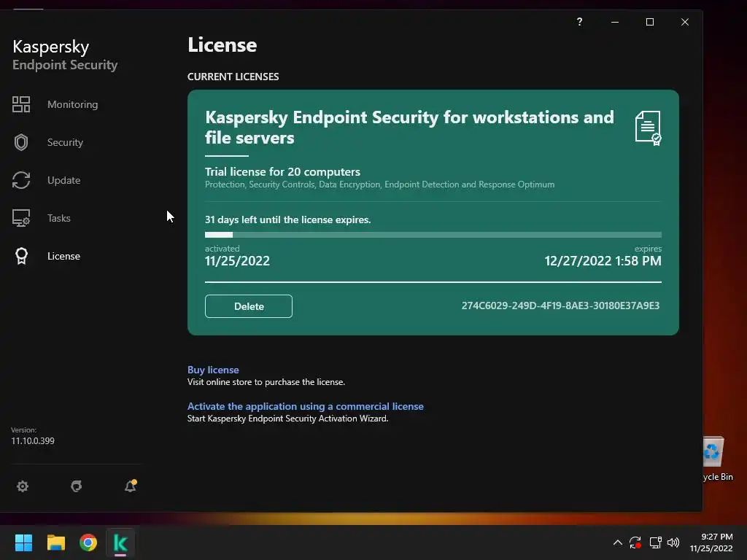Open network tray icon
The width and height of the screenshot is (747, 560).
point(656,542)
